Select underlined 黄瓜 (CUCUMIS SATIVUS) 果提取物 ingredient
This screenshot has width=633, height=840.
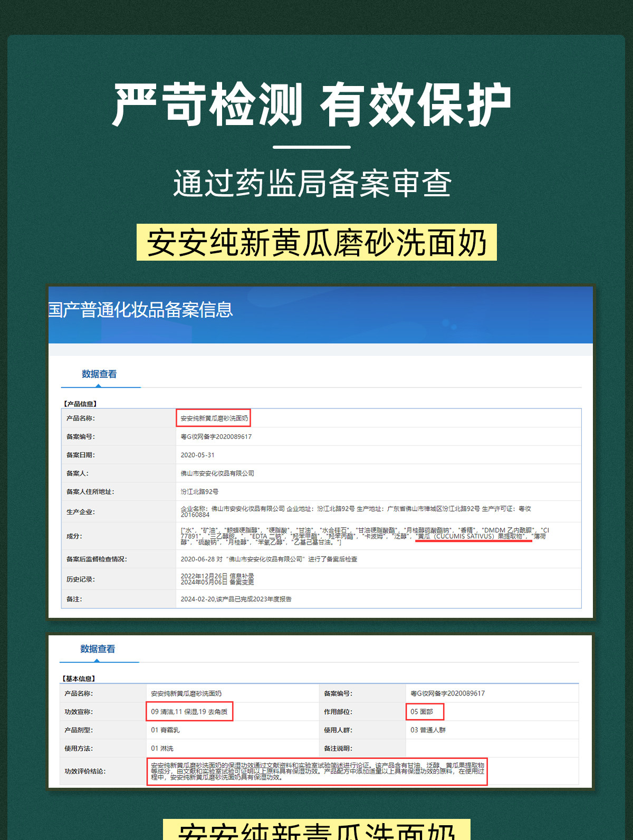click(472, 536)
